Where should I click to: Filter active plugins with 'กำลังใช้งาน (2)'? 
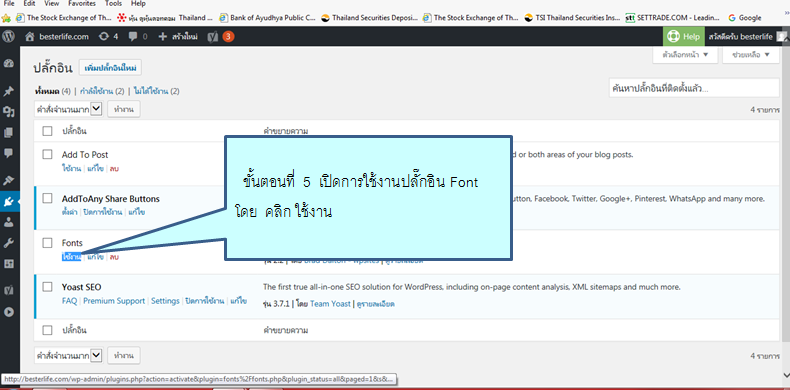[x=102, y=91]
